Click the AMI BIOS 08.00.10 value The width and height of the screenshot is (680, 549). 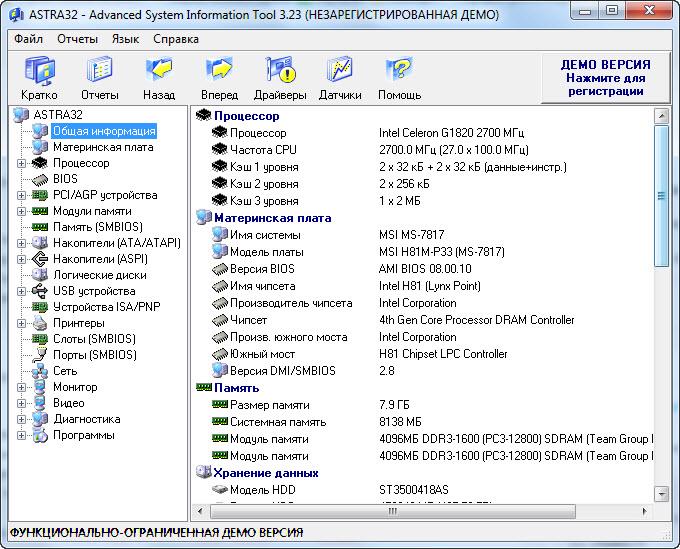click(425, 269)
